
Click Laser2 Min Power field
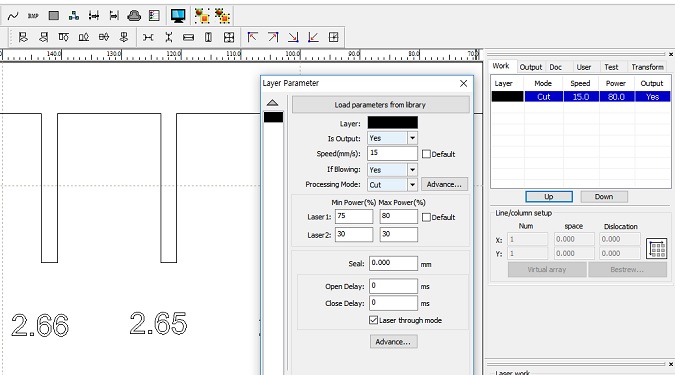click(354, 235)
